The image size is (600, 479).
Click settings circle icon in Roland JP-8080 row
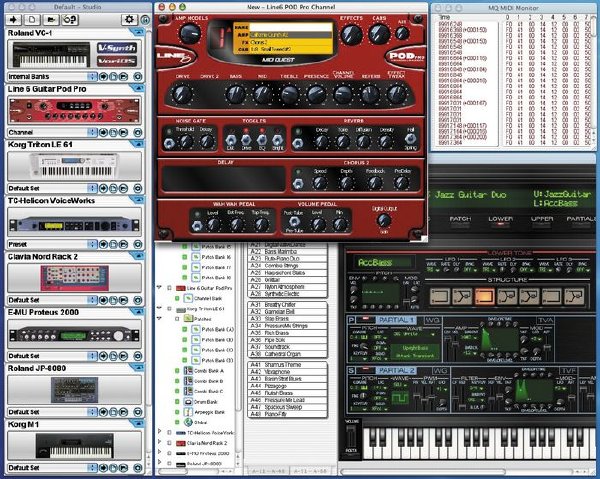[x=137, y=412]
